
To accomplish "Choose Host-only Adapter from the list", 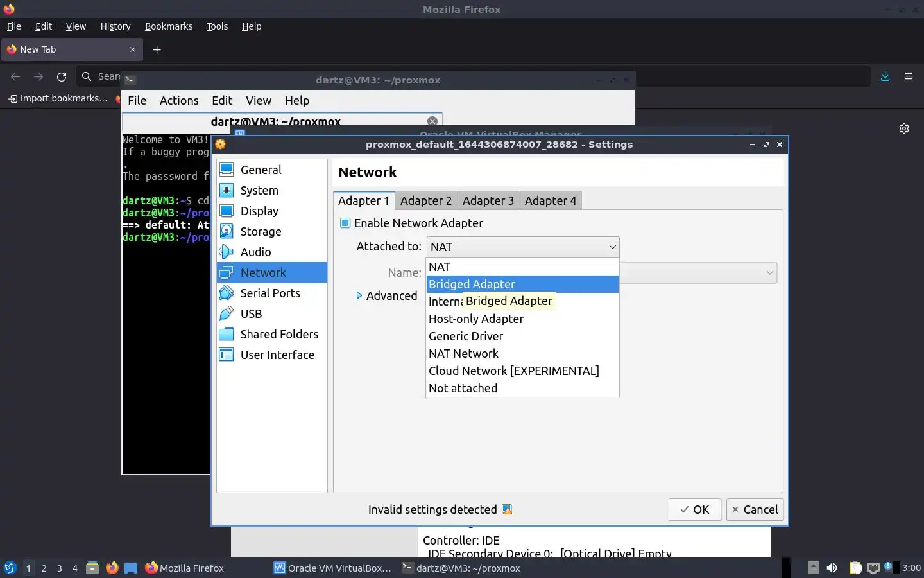I will [x=522, y=319].
